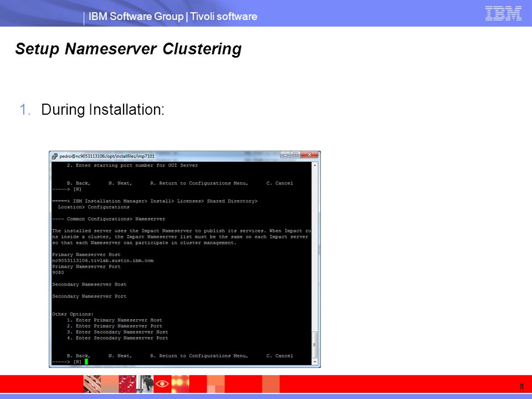Click port value '9080' in terminal
This screenshot has height=399, width=532.
[x=58, y=273]
